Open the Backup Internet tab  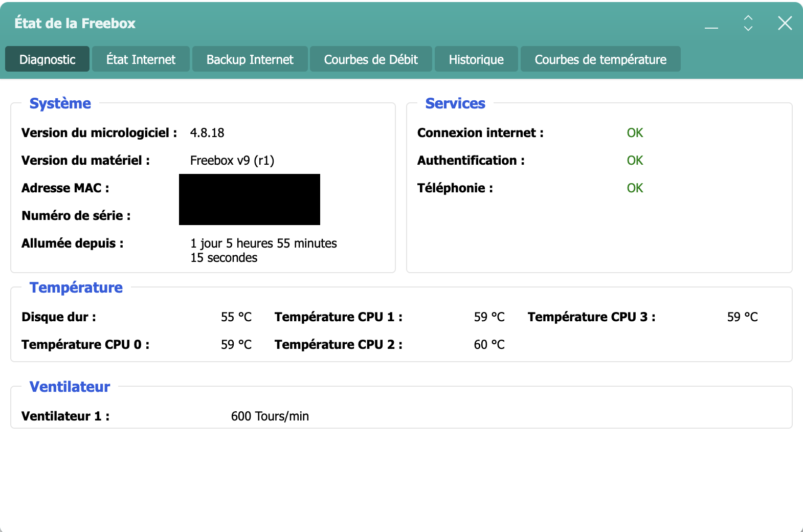[250, 59]
